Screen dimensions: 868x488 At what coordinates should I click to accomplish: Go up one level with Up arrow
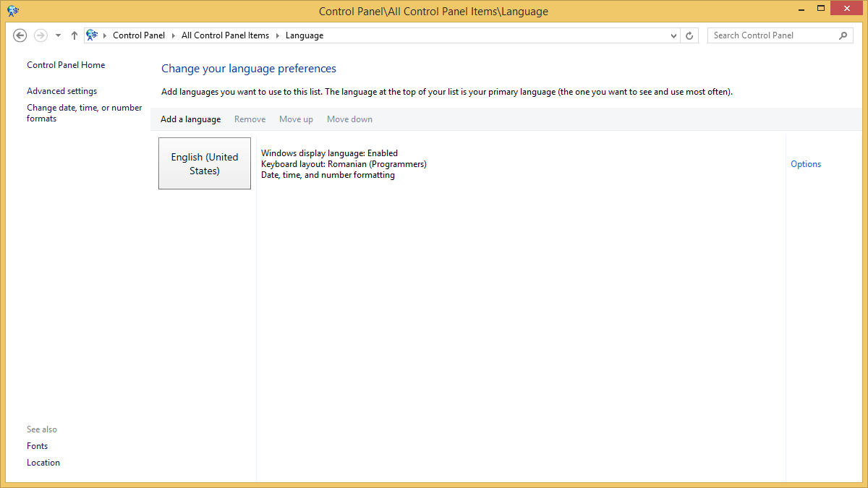click(x=74, y=35)
